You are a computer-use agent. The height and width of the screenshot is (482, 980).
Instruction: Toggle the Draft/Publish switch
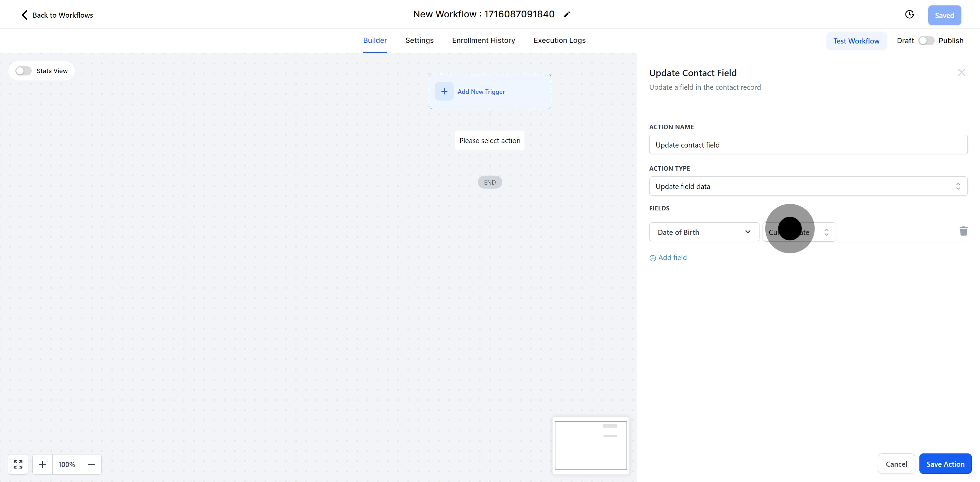click(x=926, y=41)
